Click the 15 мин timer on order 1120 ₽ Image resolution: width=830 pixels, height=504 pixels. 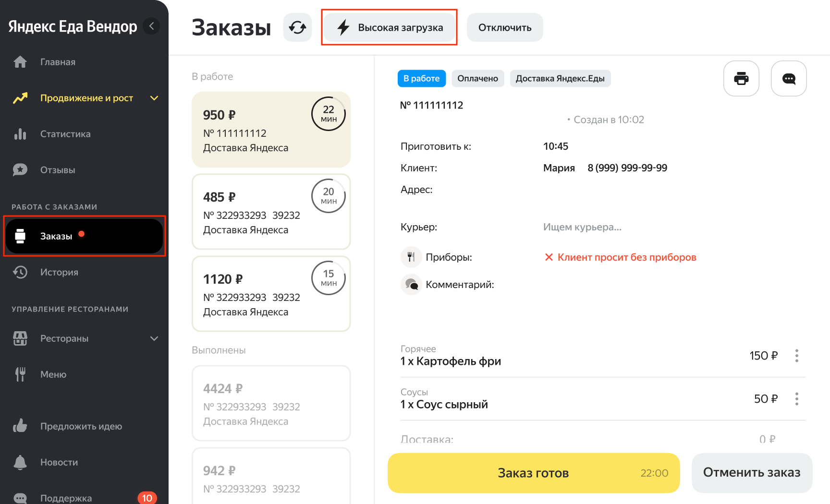pyautogui.click(x=329, y=278)
